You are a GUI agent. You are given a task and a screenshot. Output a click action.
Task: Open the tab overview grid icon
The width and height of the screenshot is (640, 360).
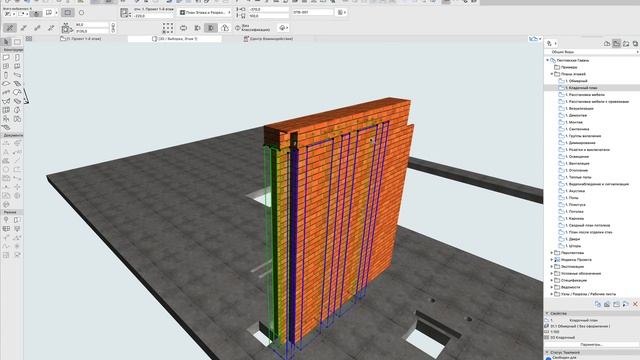click(29, 39)
